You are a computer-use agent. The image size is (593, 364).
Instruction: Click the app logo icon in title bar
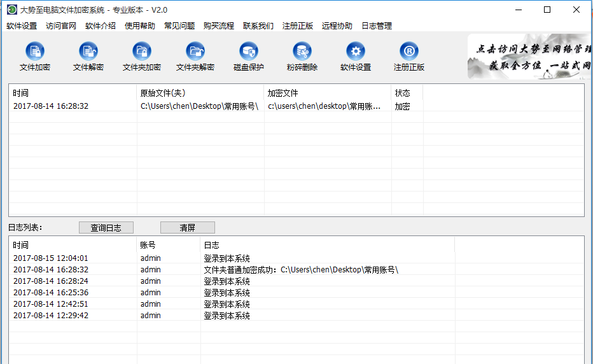pos(11,10)
